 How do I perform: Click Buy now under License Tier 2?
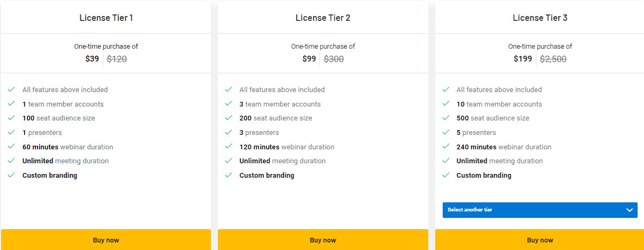point(323,240)
